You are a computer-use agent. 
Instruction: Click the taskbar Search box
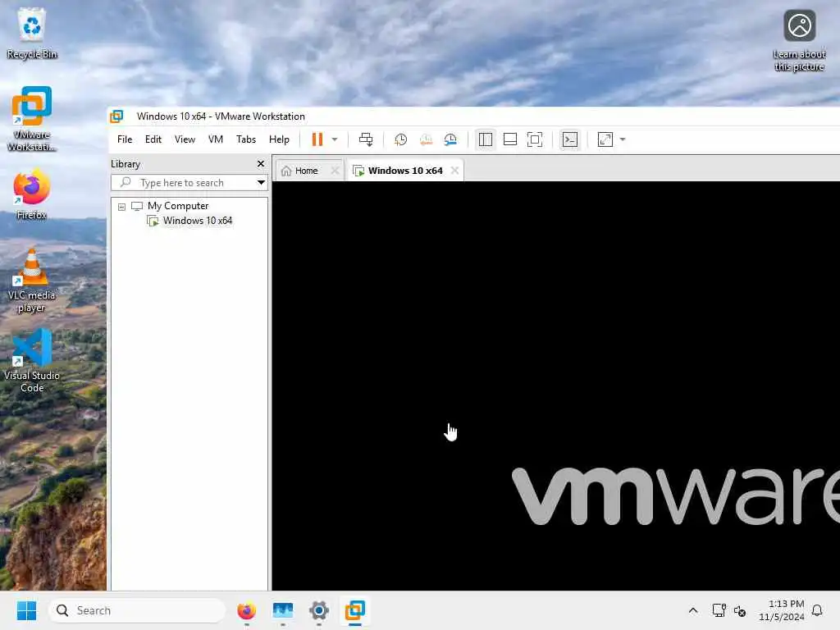137,610
